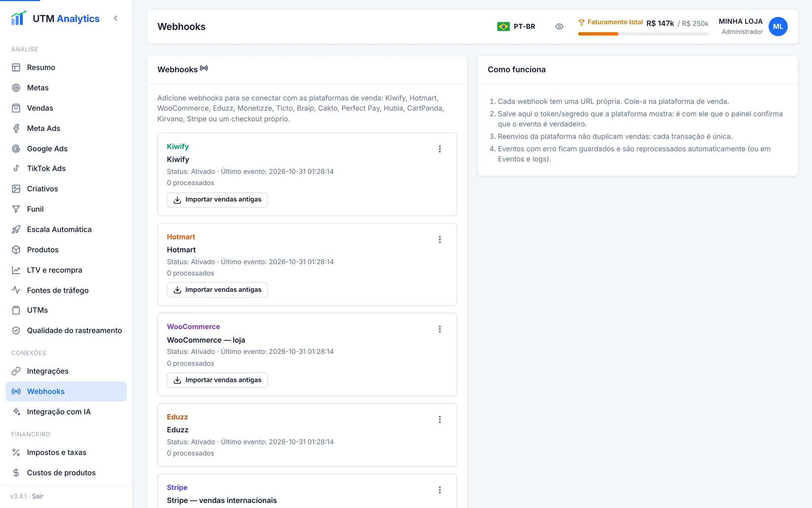The height and width of the screenshot is (508, 812).
Task: Click the Faturamento total trophy icon
Action: [x=581, y=22]
